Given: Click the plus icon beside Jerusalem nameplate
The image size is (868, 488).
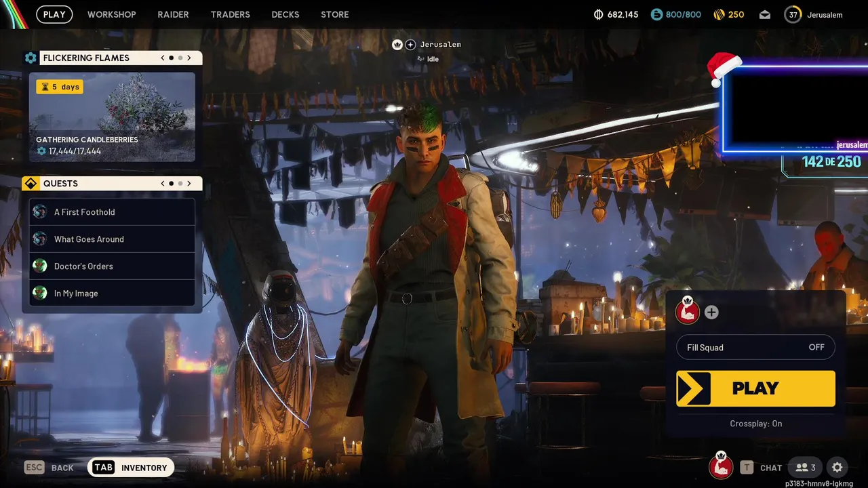Looking at the screenshot, I should click(410, 45).
